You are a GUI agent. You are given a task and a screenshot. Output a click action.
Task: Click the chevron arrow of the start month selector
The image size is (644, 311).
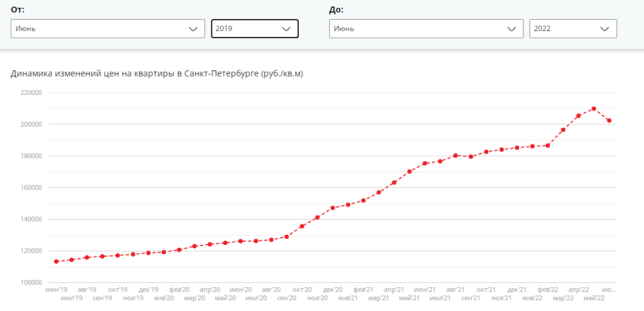(193, 29)
